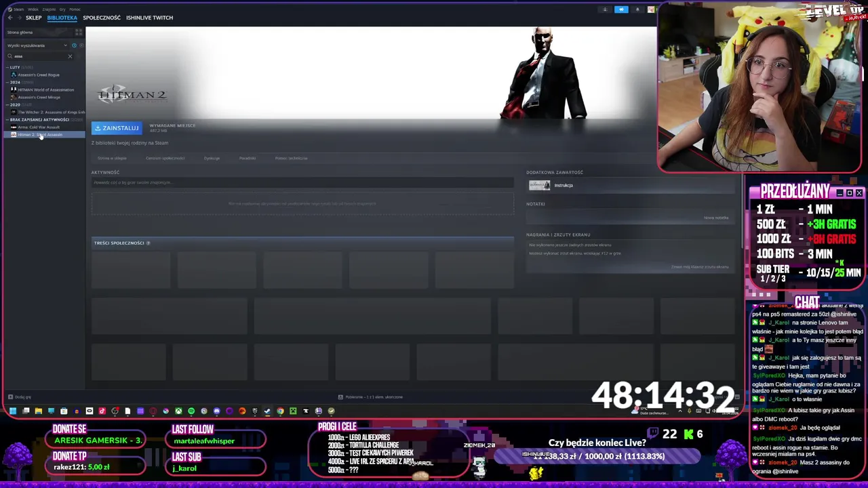Click Nowa notatka button
Image resolution: width=868 pixels, height=488 pixels.
(716, 218)
